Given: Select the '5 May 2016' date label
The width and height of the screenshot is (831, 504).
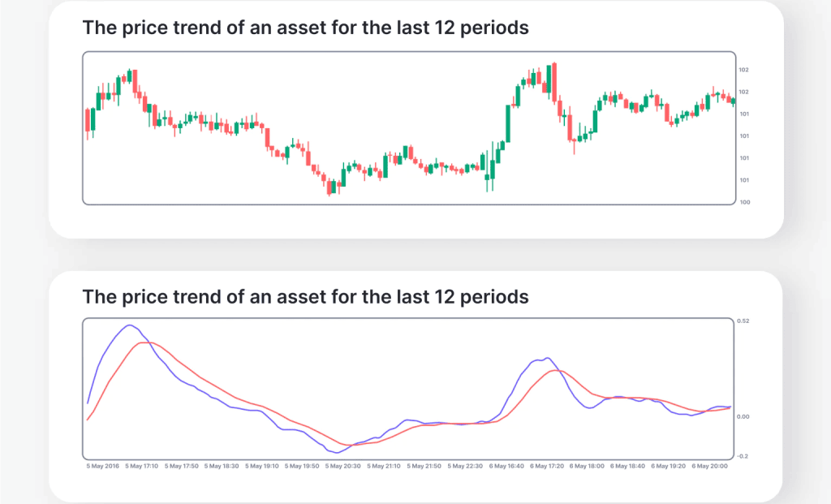Looking at the screenshot, I should (102, 467).
